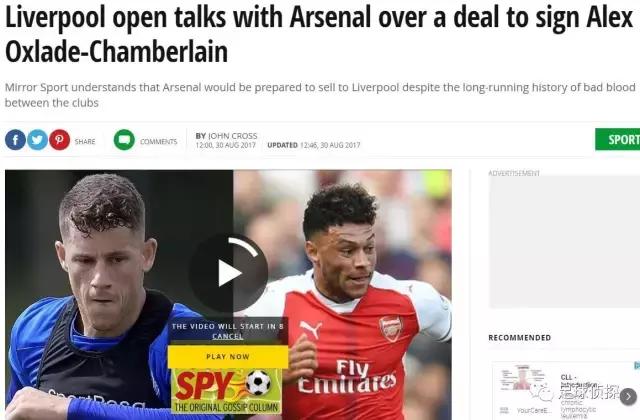Open comments with the green speech-bubble icon
This screenshot has height=420, width=640.
124,140
